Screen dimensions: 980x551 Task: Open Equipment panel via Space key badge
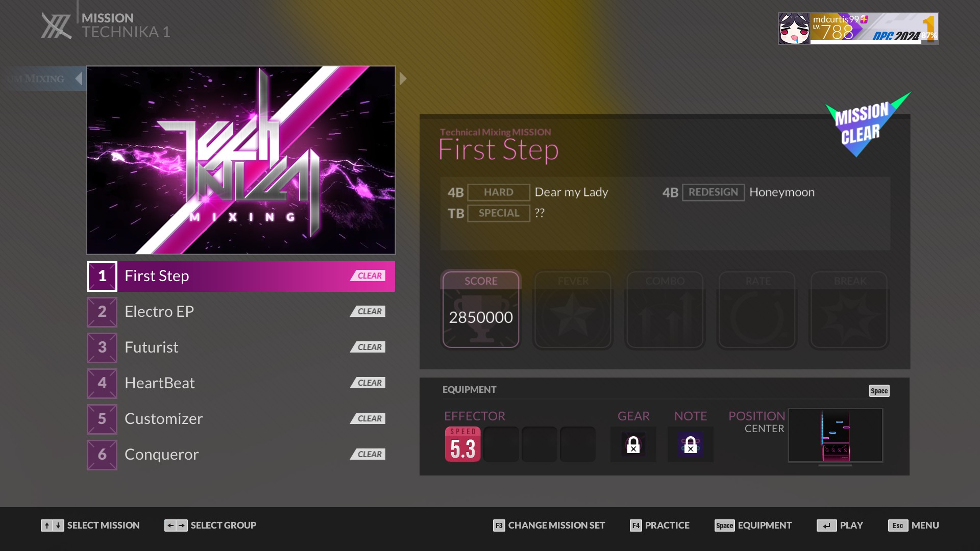click(x=879, y=391)
